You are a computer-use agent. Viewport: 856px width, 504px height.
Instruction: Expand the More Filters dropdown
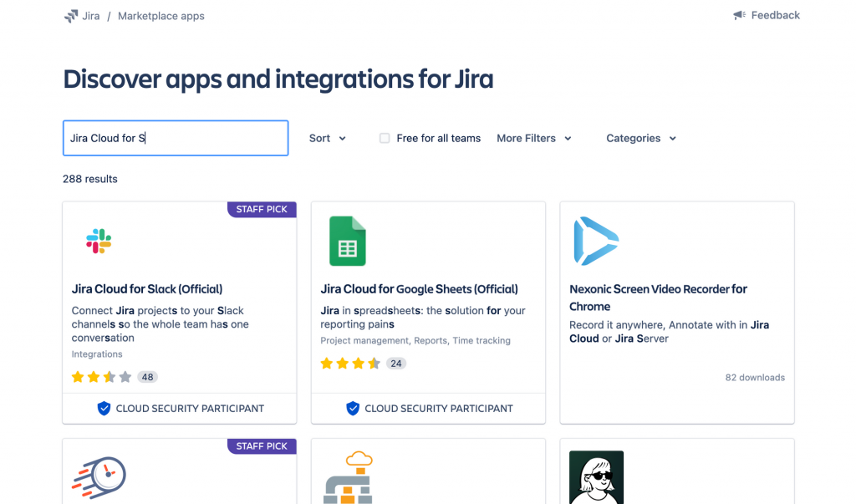(534, 138)
